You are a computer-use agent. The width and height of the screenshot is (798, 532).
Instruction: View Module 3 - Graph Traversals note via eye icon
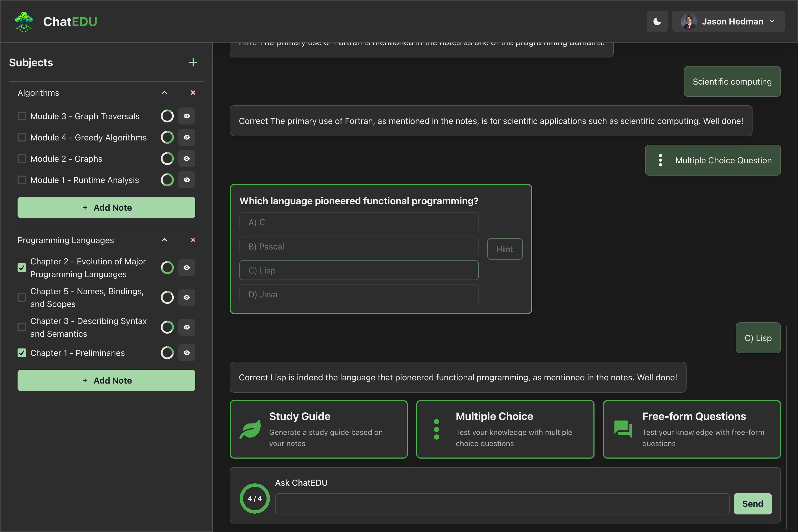(x=187, y=116)
